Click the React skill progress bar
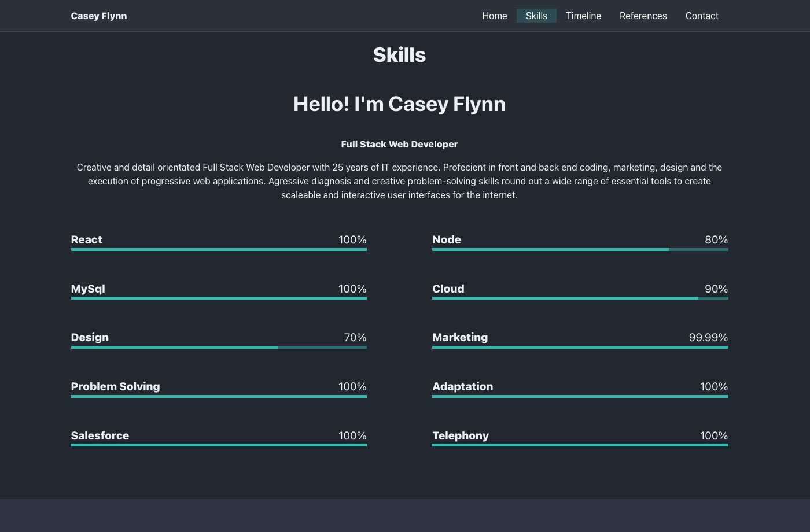Viewport: 810px width, 532px height. pos(219,249)
